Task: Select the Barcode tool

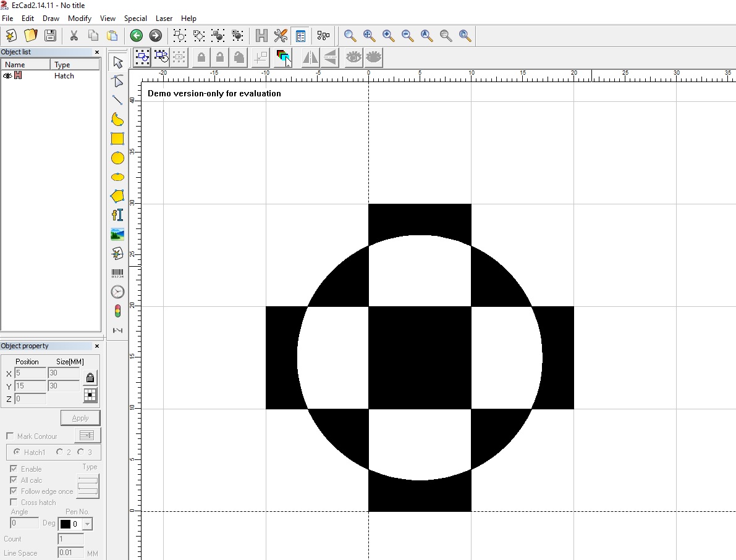Action: [117, 273]
